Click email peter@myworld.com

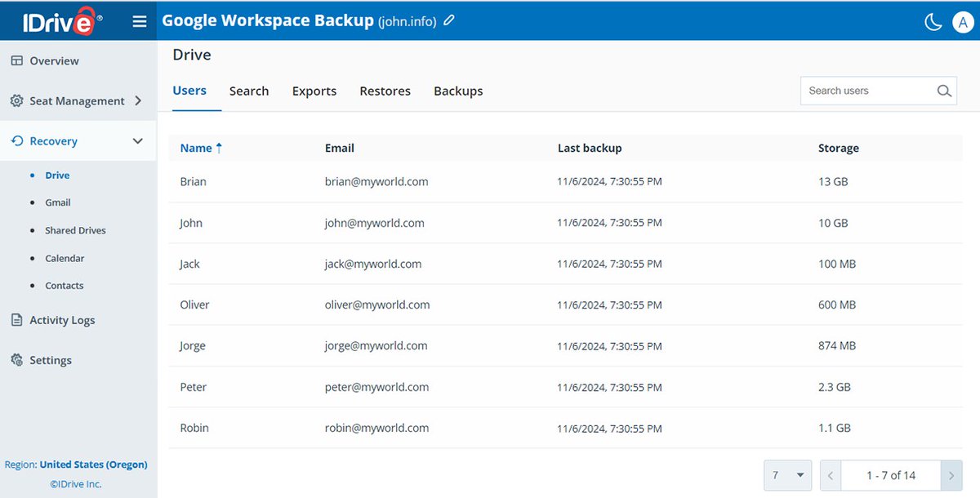tap(376, 387)
